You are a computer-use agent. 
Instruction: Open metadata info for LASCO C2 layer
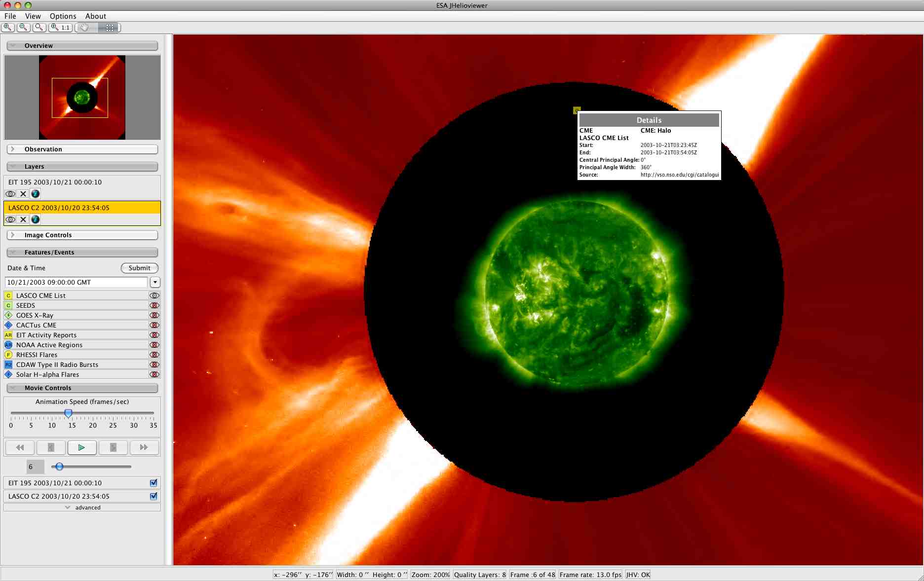tap(36, 219)
